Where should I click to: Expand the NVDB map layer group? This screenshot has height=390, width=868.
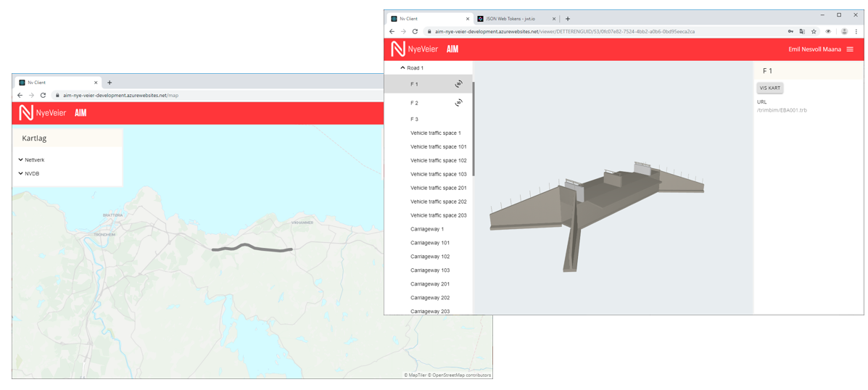[21, 173]
